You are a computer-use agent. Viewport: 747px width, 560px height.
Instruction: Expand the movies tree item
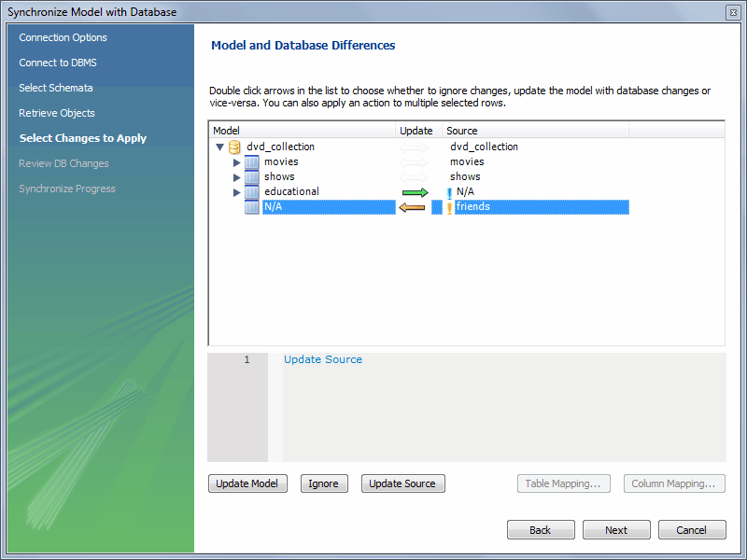[236, 161]
